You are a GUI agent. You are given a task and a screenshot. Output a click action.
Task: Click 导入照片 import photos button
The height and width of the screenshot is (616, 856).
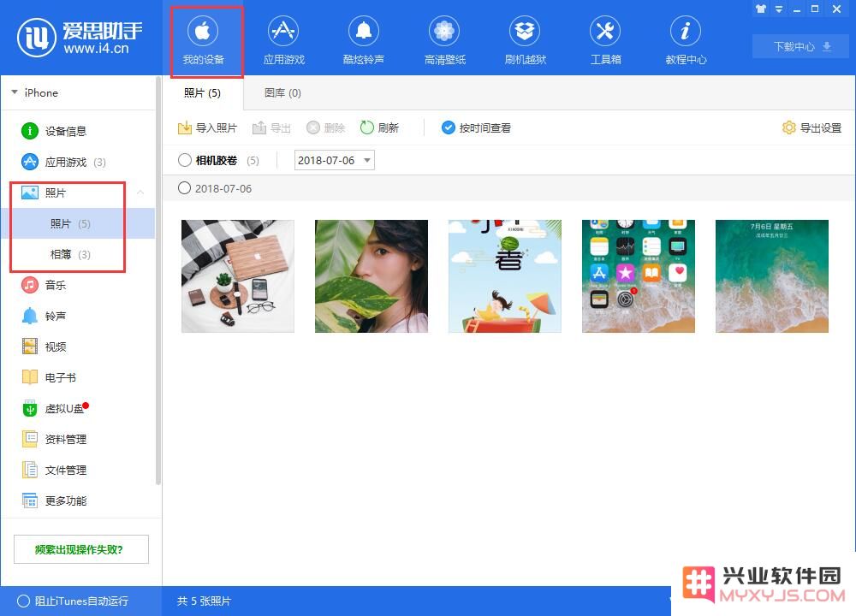coord(207,127)
